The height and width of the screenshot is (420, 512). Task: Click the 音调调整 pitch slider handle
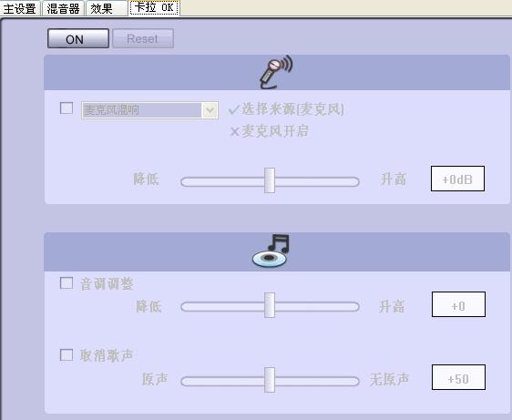[x=270, y=305]
